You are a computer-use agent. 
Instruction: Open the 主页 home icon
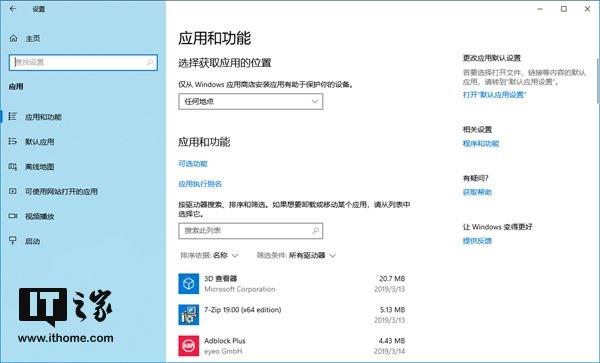tap(13, 38)
